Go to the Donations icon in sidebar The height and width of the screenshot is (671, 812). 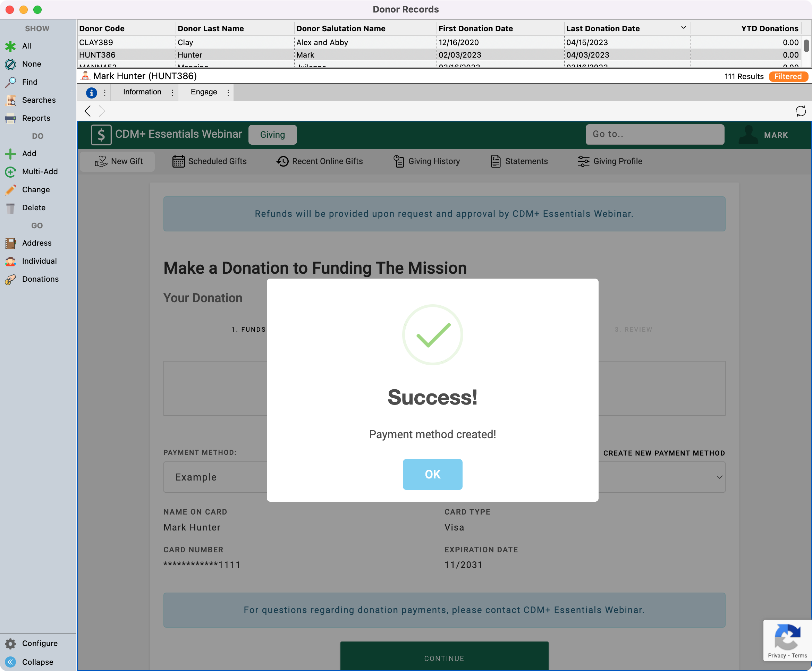10,279
